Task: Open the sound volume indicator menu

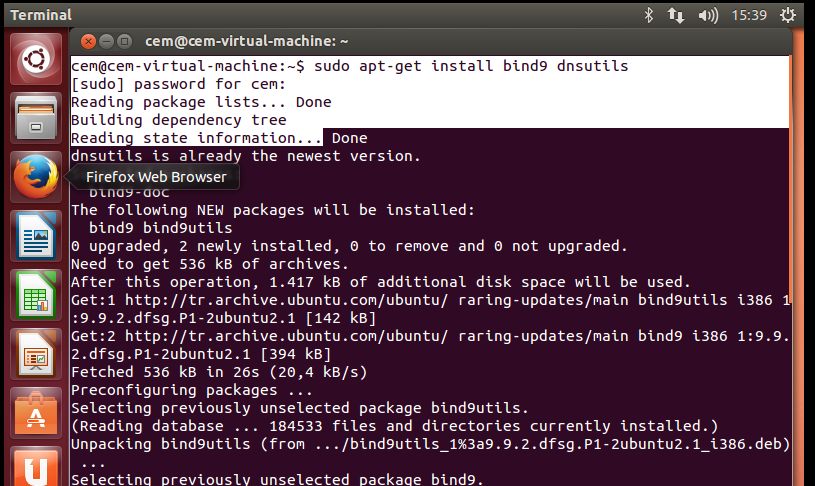Action: tap(708, 15)
